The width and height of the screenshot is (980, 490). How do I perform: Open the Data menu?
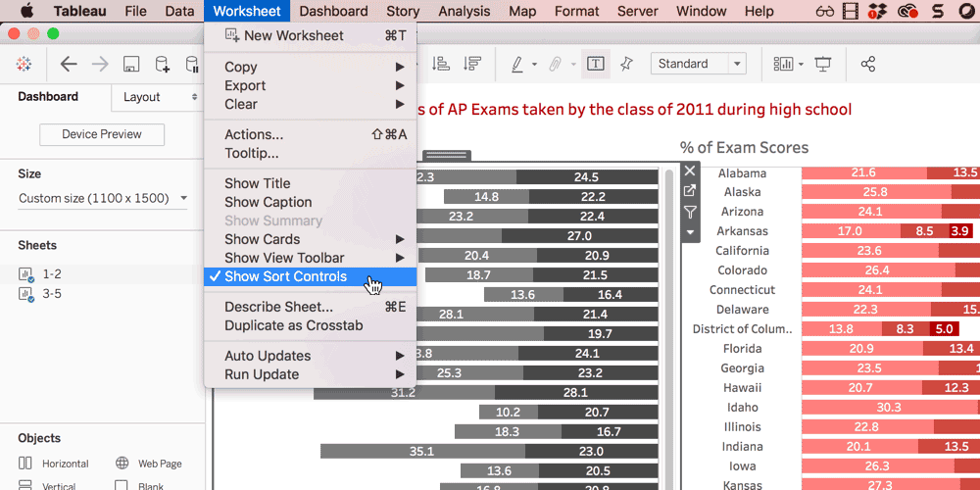[179, 11]
